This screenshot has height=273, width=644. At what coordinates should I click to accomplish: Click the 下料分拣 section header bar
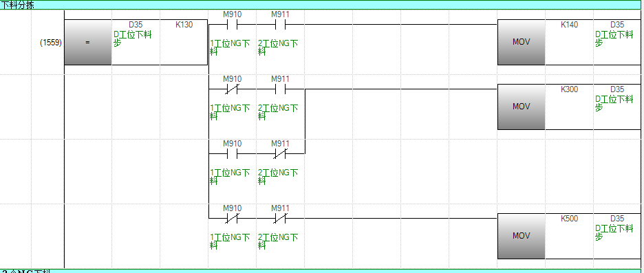tap(322, 5)
